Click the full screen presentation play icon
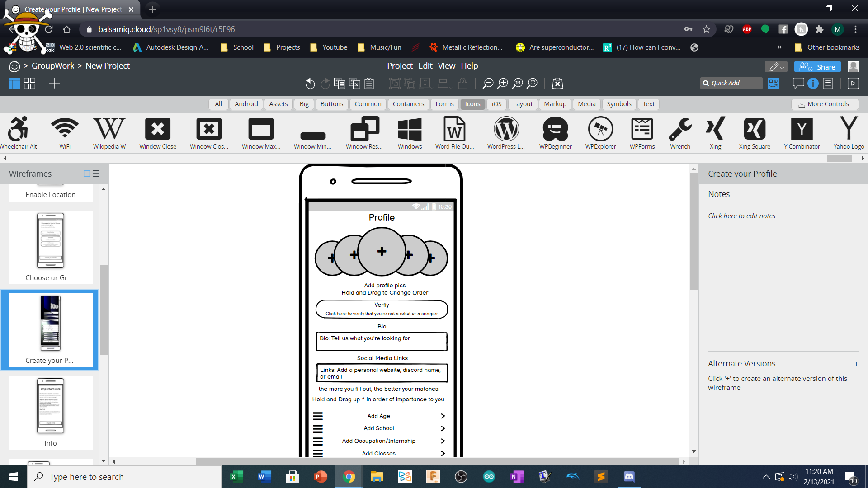This screenshot has height=488, width=868. [x=853, y=84]
